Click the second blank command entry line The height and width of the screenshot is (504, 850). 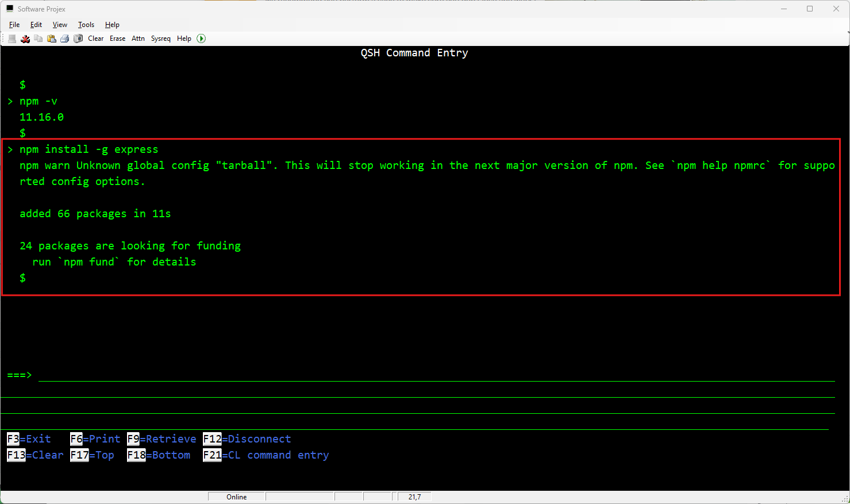pos(418,391)
